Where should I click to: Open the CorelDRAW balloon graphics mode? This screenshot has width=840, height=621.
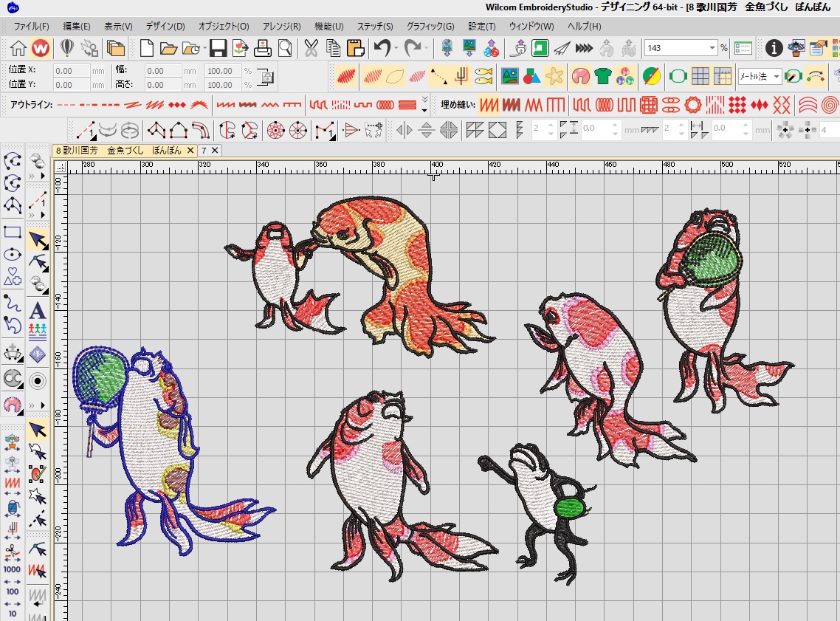(67, 48)
